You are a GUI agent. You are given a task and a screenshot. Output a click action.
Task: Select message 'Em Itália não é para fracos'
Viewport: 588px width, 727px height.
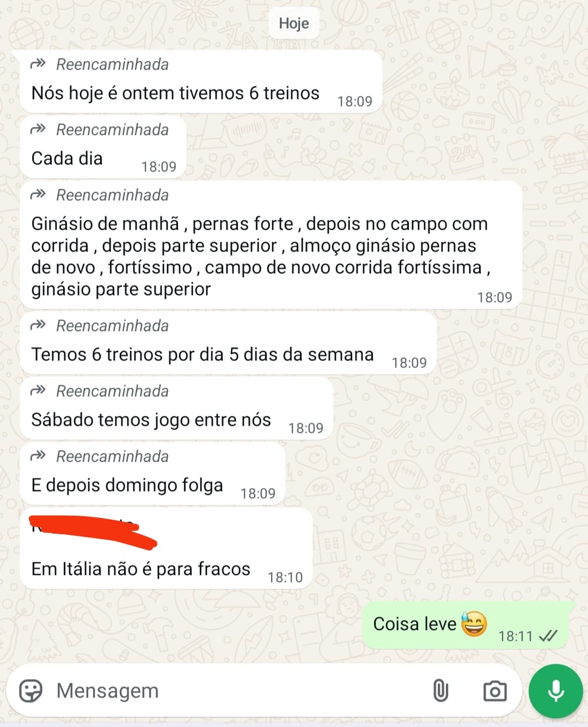(x=166, y=548)
